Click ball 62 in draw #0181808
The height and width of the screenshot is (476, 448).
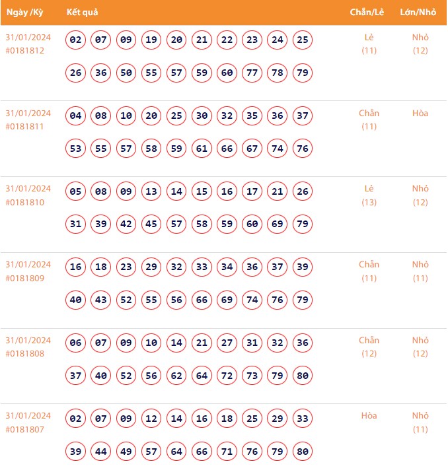[x=176, y=376]
